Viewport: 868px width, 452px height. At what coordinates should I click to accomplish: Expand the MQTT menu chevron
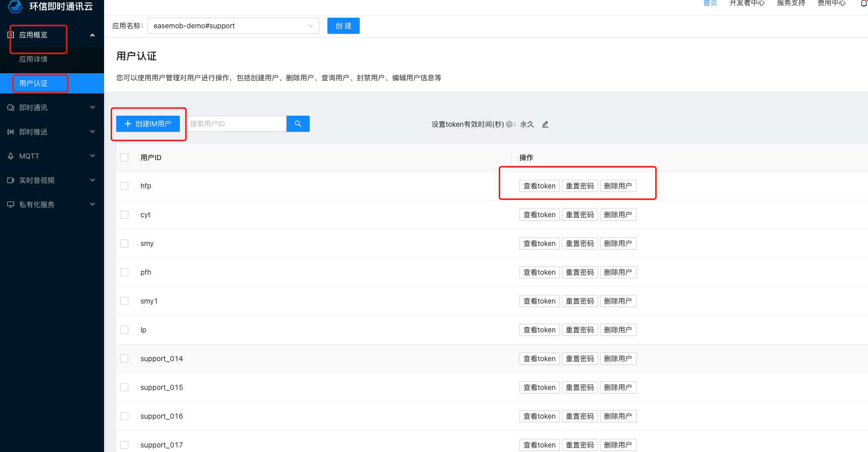[92, 156]
